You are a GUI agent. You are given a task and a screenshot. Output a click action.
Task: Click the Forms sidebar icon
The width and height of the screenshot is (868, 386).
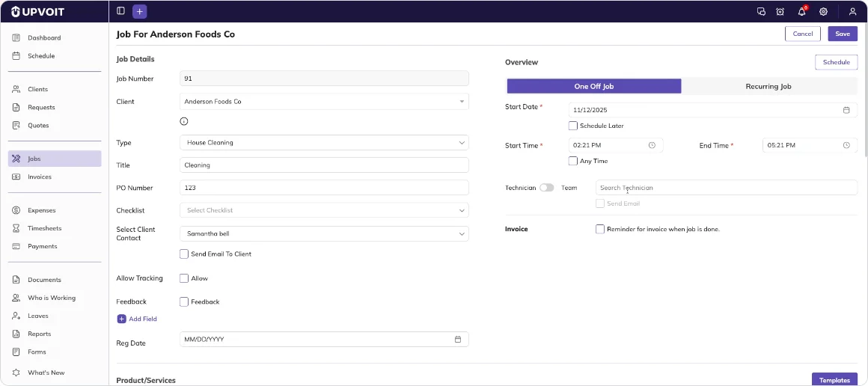tap(16, 352)
